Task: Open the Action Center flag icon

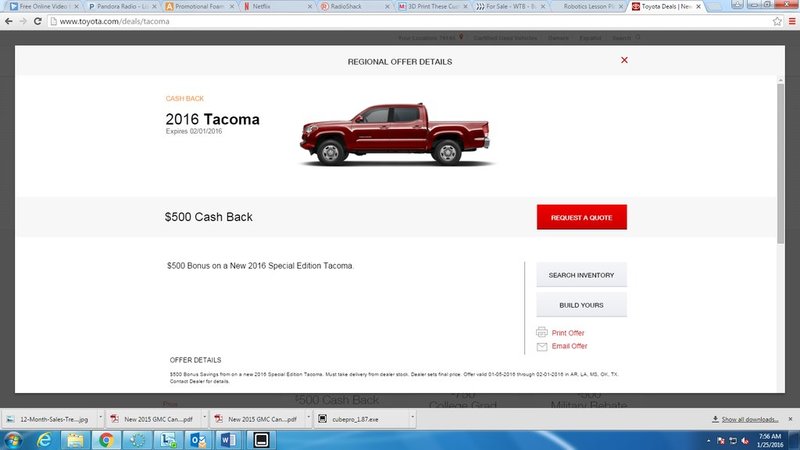Action: 721,441
